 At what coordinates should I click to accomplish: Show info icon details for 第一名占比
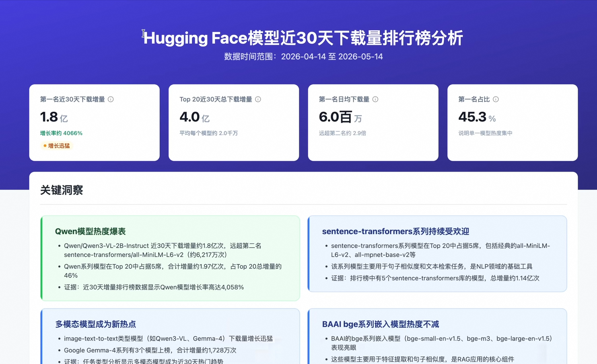(496, 99)
